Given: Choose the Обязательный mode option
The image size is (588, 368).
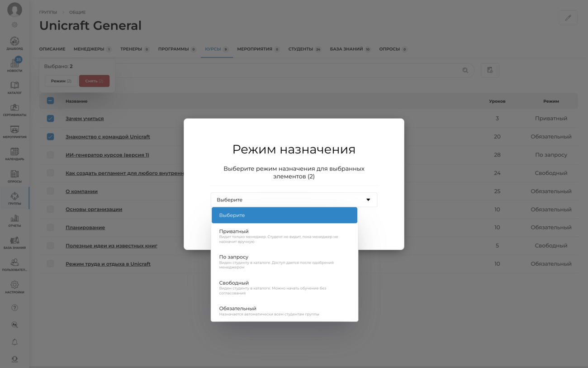Looking at the screenshot, I should point(285,311).
